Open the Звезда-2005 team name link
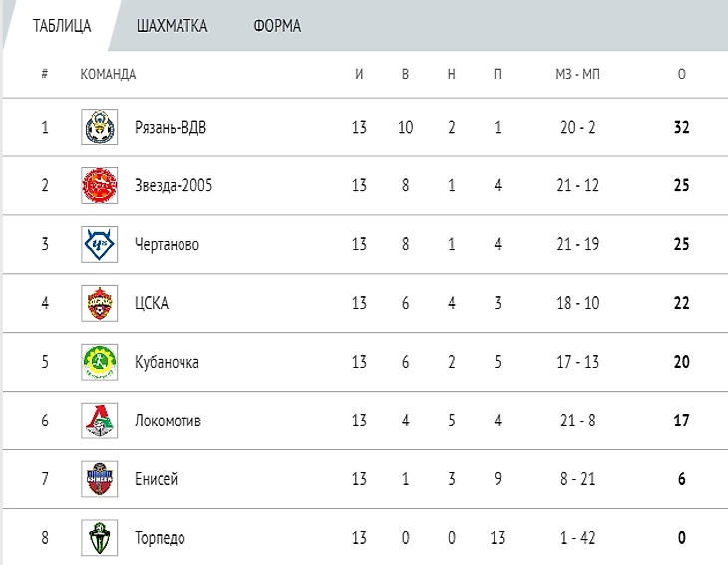728x565 pixels. pyautogui.click(x=174, y=186)
